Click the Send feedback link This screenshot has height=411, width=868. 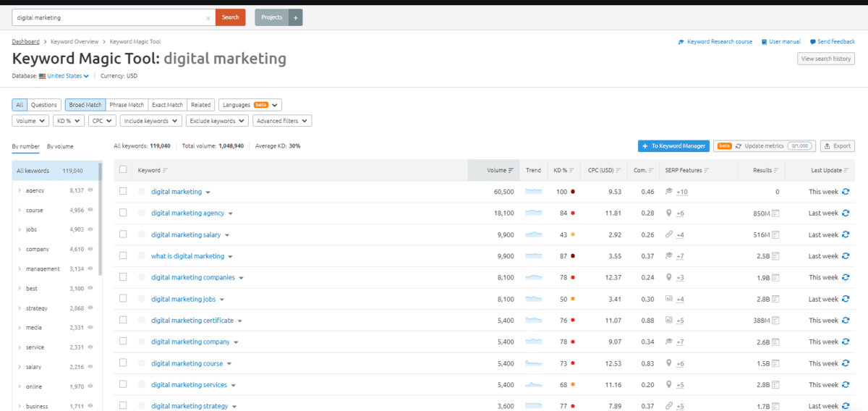tap(833, 42)
